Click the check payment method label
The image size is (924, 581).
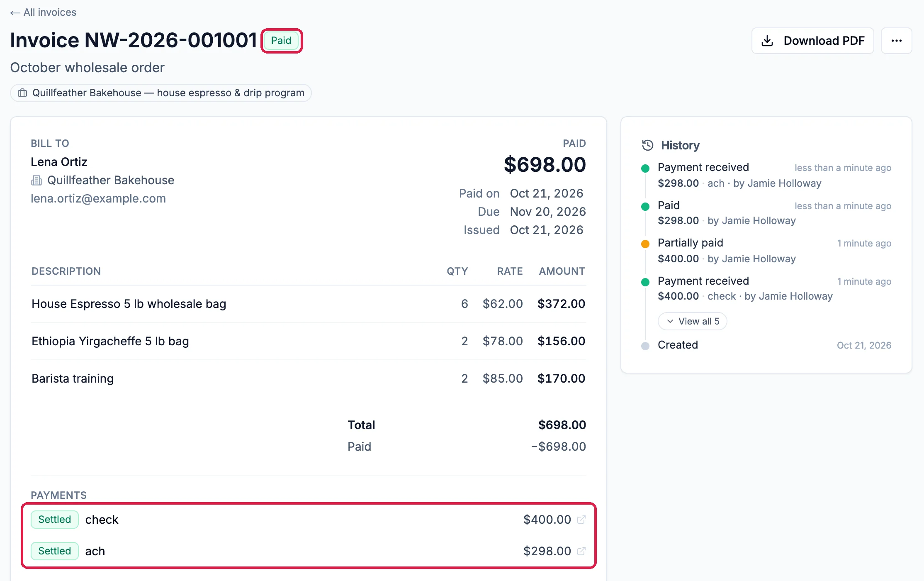tap(102, 520)
